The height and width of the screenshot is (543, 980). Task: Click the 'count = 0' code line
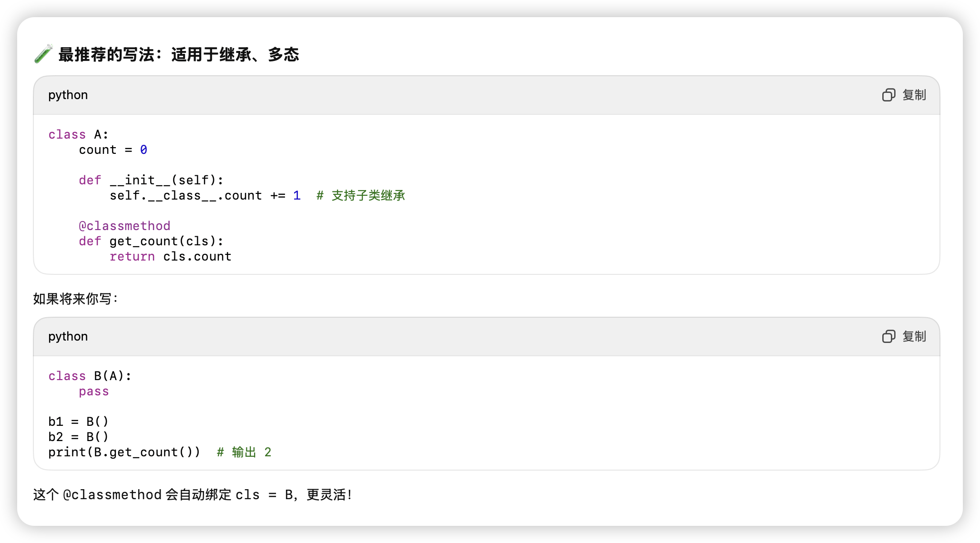(x=113, y=150)
